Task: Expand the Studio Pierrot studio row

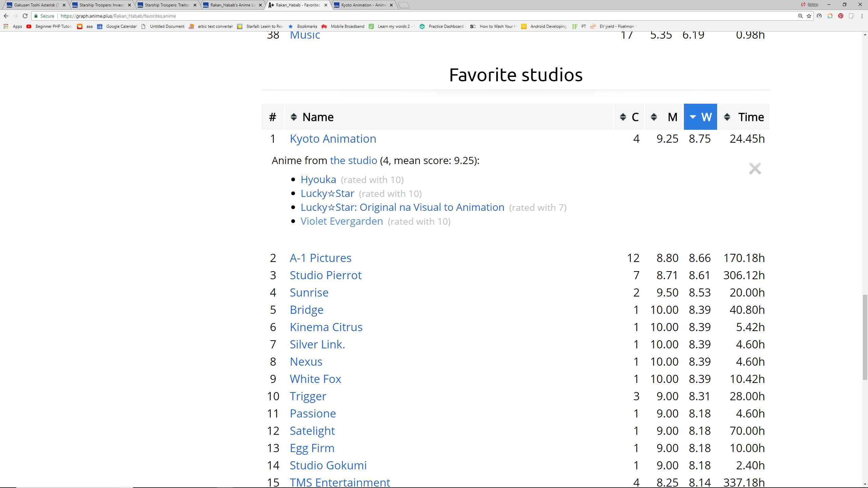Action: [x=325, y=275]
